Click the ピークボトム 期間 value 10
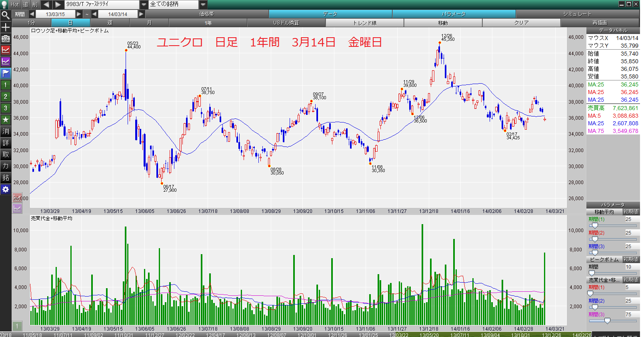 [x=632, y=267]
